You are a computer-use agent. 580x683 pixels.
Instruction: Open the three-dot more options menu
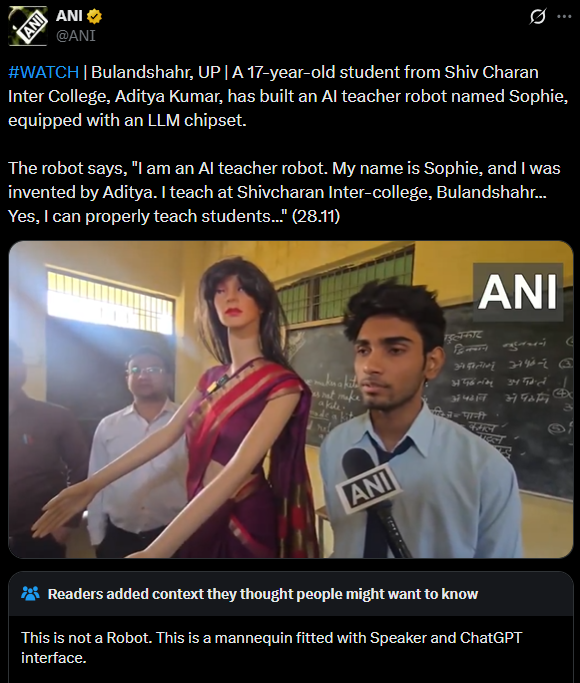coord(564,17)
